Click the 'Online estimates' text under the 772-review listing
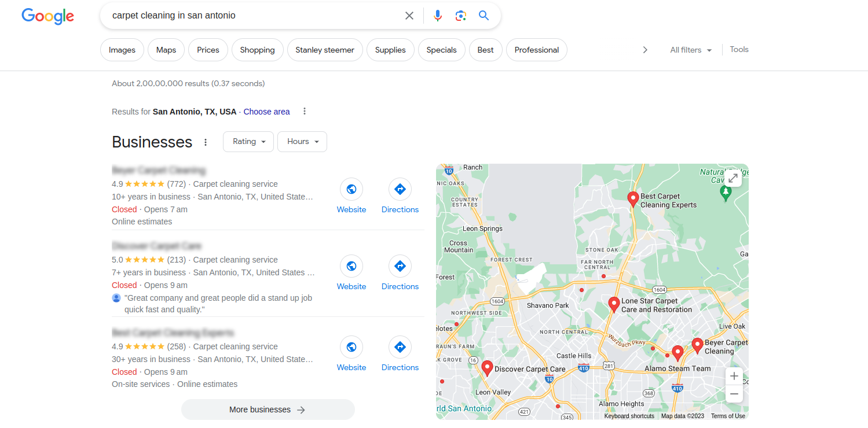The image size is (868, 428). 142,222
